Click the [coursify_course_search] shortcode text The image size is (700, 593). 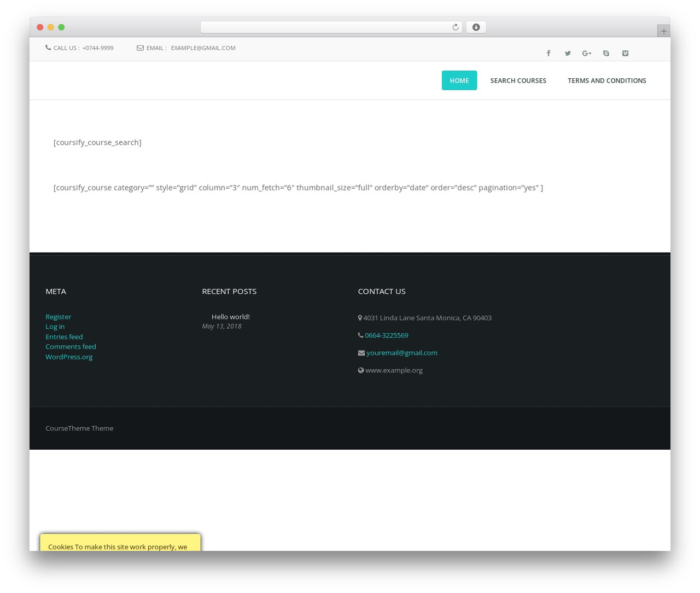(97, 142)
